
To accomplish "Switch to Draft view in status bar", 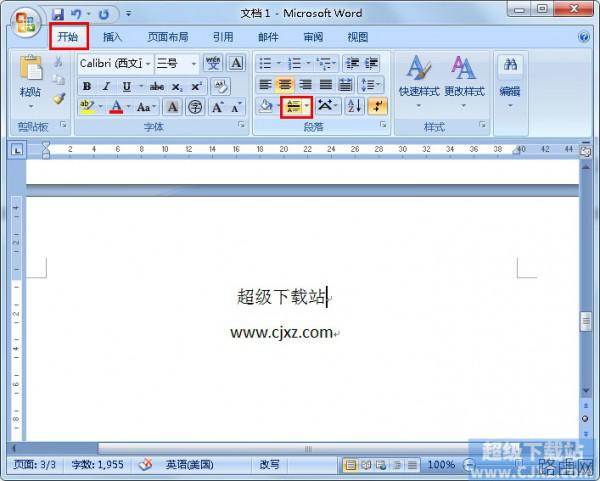I will 412,465.
